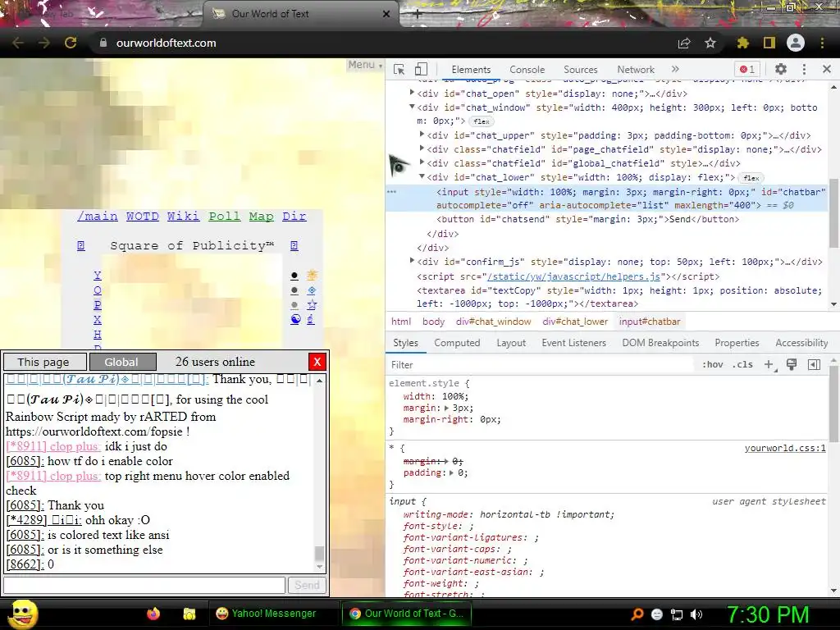Activate the DevTools inspect element picker
This screenshot has height=630, width=840.
coord(399,70)
